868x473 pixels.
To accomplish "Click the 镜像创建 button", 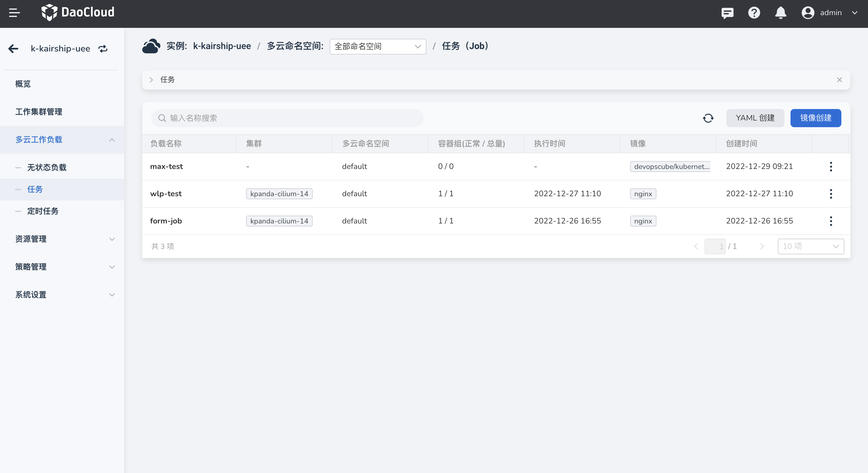I will tap(815, 118).
